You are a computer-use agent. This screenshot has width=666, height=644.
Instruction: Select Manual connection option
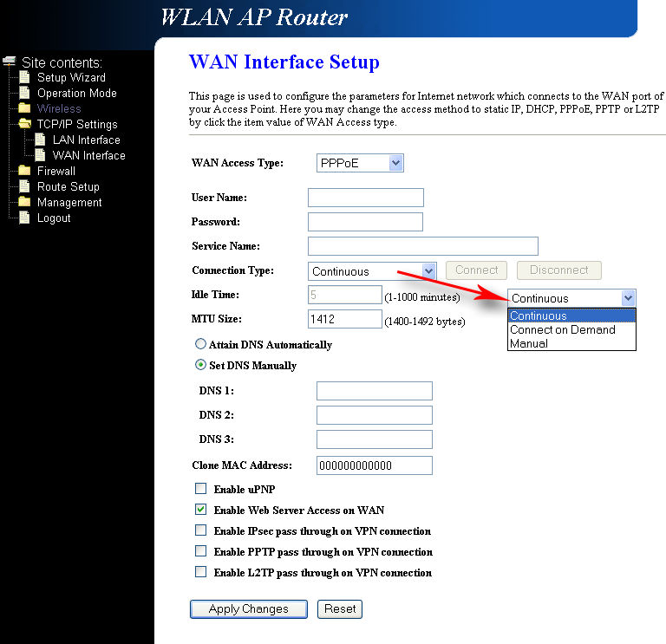571,343
